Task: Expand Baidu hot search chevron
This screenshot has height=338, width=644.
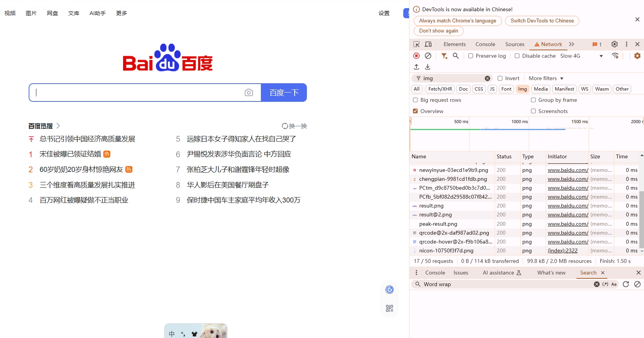Action: pyautogui.click(x=58, y=126)
